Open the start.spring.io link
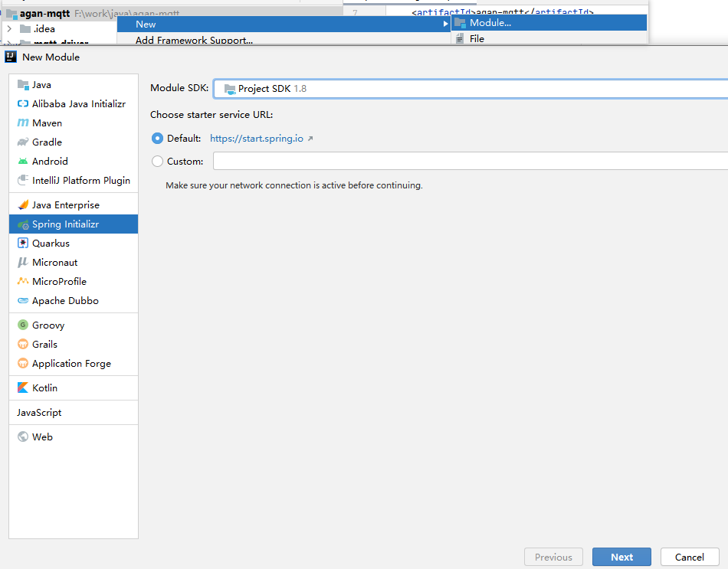The image size is (728, 569). pos(257,139)
